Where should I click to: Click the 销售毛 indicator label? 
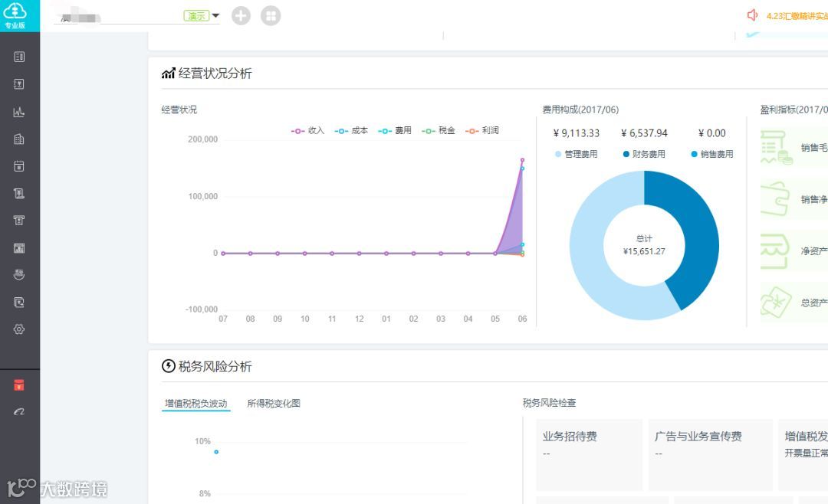813,148
